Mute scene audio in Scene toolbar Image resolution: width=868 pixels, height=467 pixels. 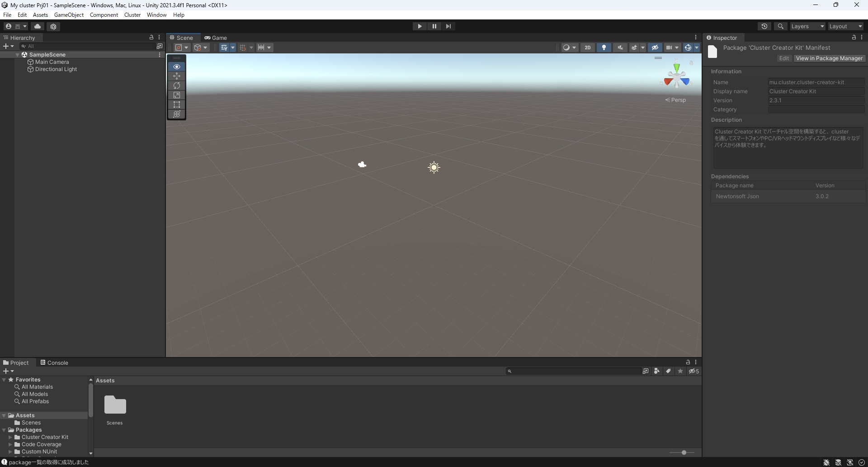point(620,47)
